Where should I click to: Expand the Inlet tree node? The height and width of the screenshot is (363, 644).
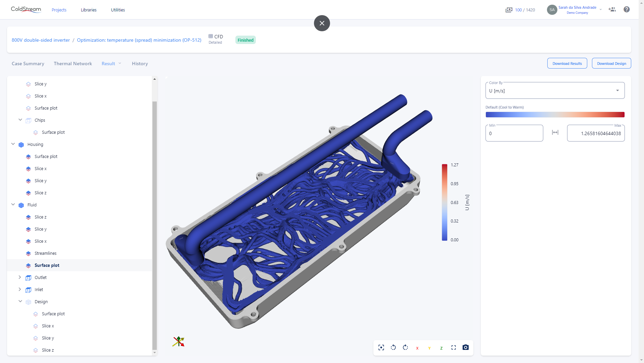pyautogui.click(x=20, y=289)
